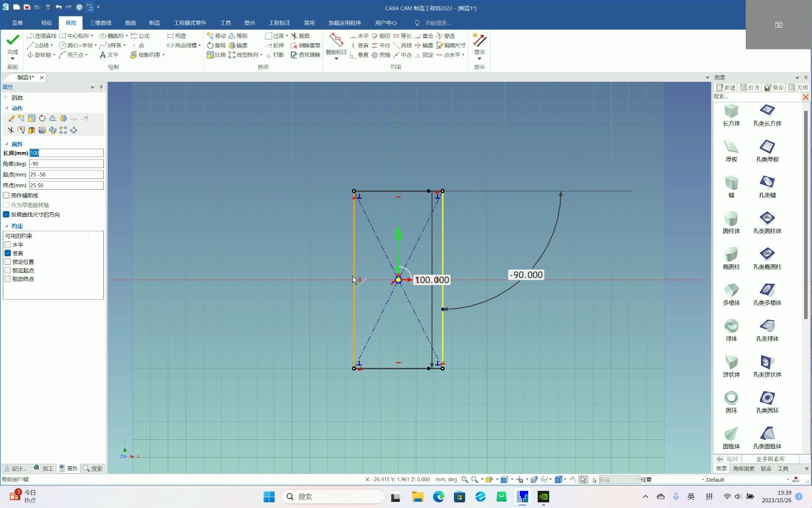The image size is (812, 508).
Task: Toggle 反转曲线尺寸的方向 checkbox
Action: pyautogui.click(x=6, y=214)
